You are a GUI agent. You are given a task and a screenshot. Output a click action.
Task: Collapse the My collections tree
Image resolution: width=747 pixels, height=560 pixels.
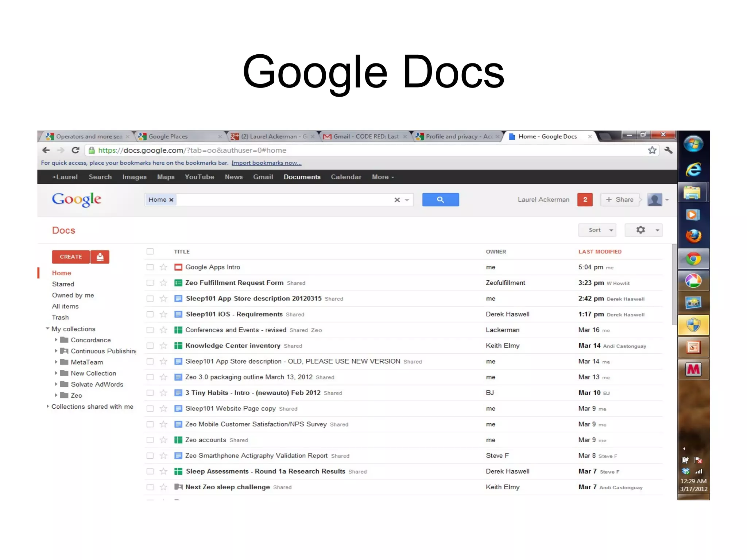point(47,328)
